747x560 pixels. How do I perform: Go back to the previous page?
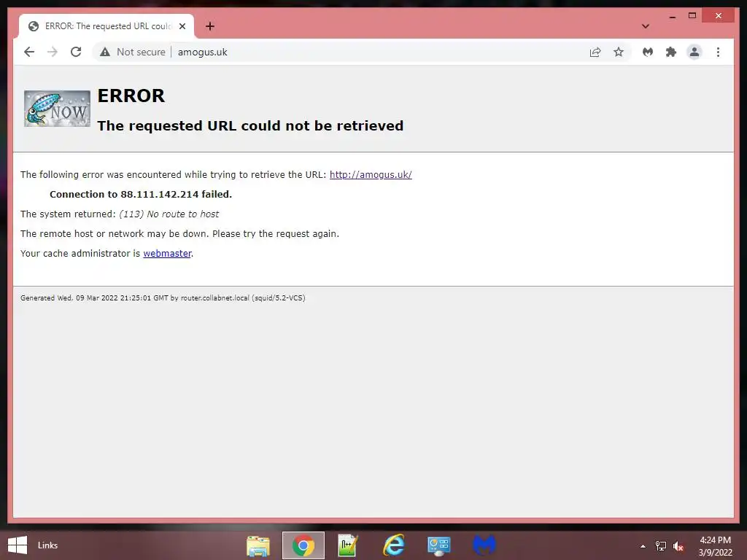point(29,52)
